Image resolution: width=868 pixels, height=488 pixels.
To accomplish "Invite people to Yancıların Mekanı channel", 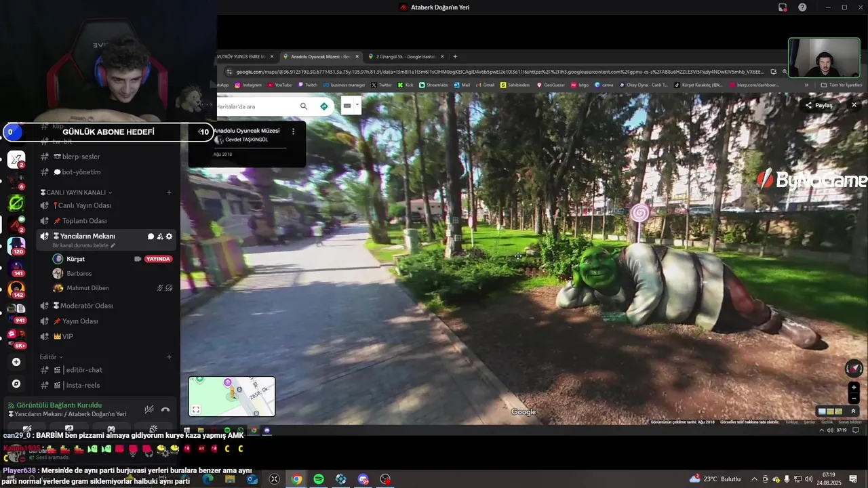I will click(160, 237).
